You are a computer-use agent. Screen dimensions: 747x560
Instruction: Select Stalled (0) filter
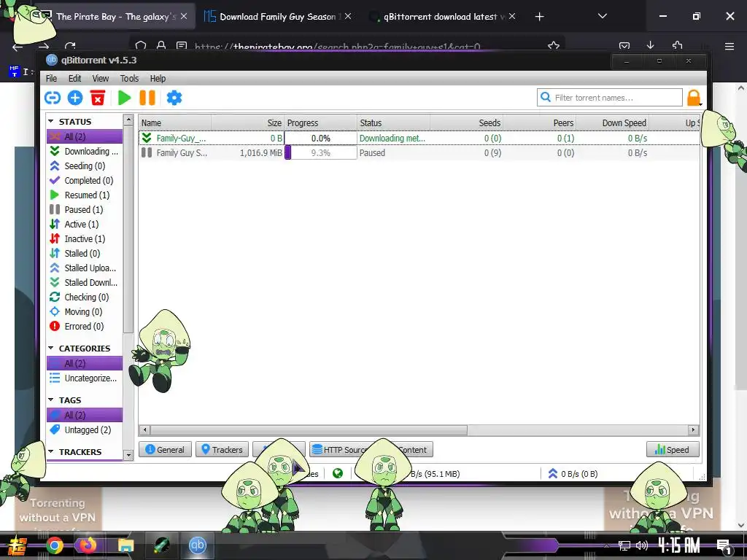point(85,253)
